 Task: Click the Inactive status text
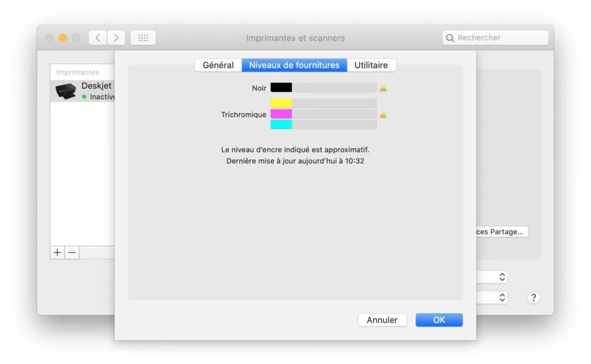point(102,97)
